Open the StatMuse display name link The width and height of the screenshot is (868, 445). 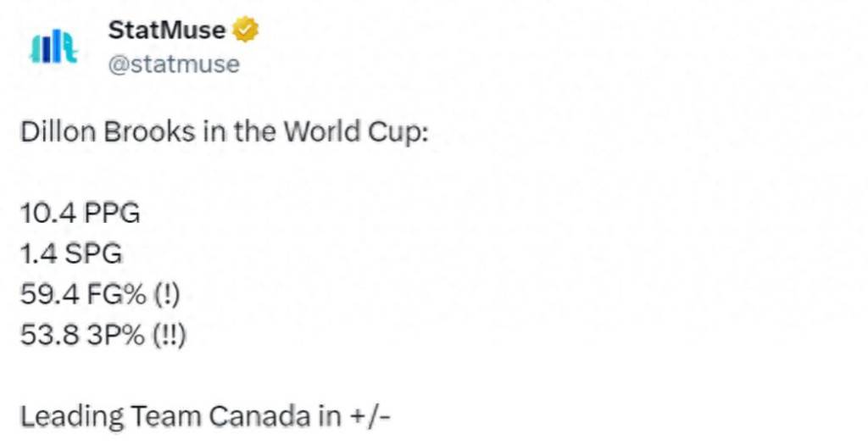click(x=167, y=30)
